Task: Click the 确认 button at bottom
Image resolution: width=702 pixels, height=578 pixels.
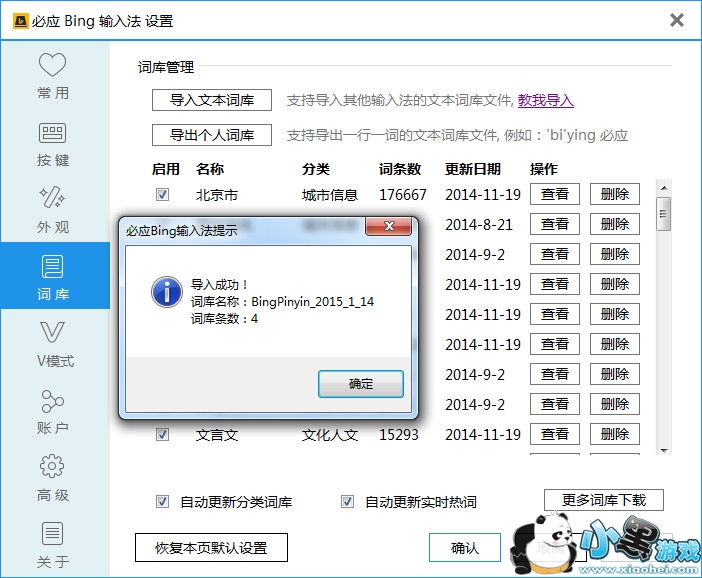Action: [x=465, y=548]
